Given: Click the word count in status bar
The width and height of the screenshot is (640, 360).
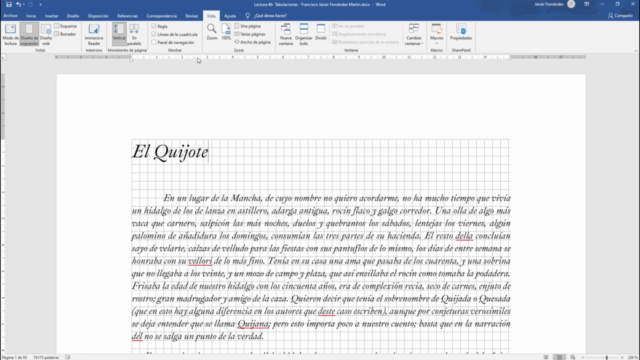Looking at the screenshot, I should (x=46, y=358).
